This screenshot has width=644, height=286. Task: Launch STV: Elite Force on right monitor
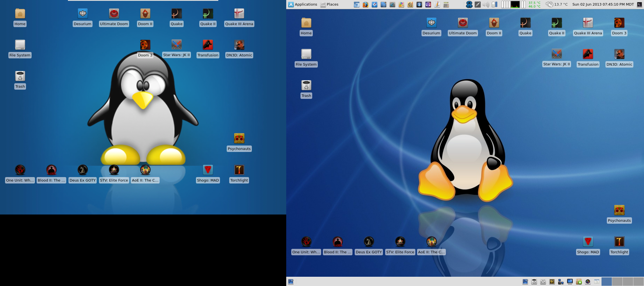tap(400, 246)
